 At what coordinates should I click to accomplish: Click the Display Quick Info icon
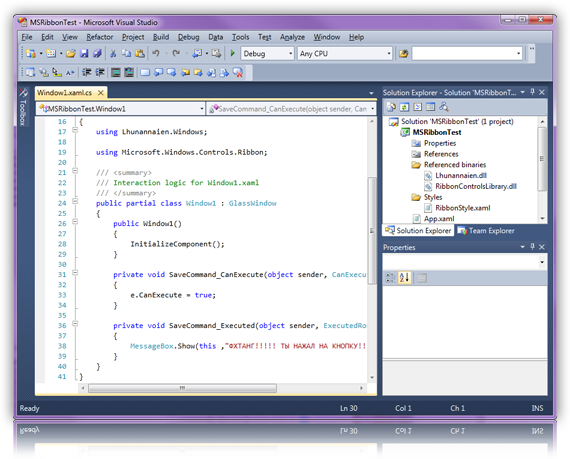57,73
